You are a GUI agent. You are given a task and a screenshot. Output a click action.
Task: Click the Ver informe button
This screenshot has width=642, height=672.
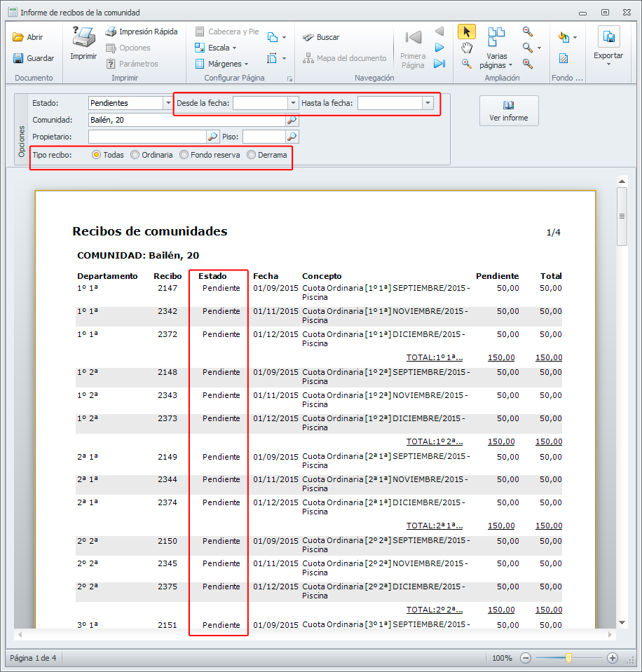(x=509, y=111)
